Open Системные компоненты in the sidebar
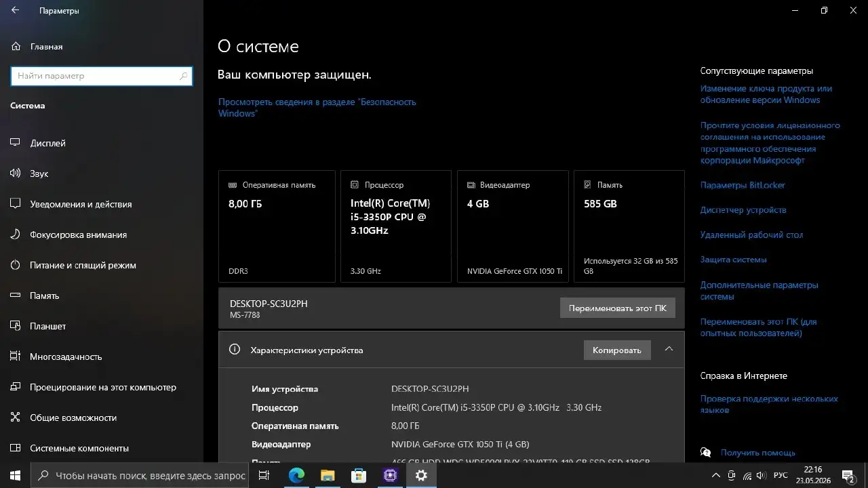This screenshot has width=868, height=488. click(x=102, y=448)
